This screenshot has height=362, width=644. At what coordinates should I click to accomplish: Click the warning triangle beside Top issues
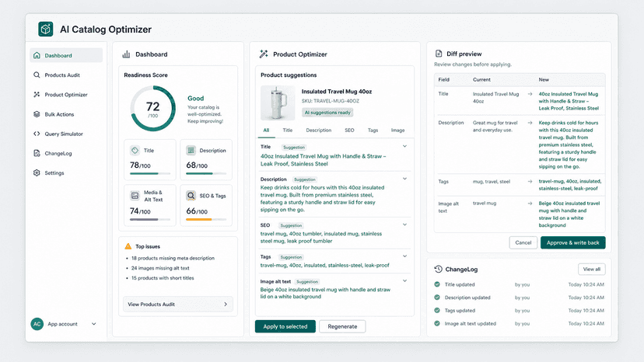[x=128, y=246]
